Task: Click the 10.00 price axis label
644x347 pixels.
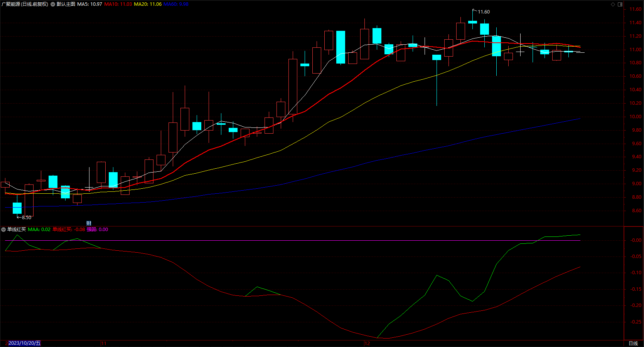Action: pyautogui.click(x=635, y=117)
